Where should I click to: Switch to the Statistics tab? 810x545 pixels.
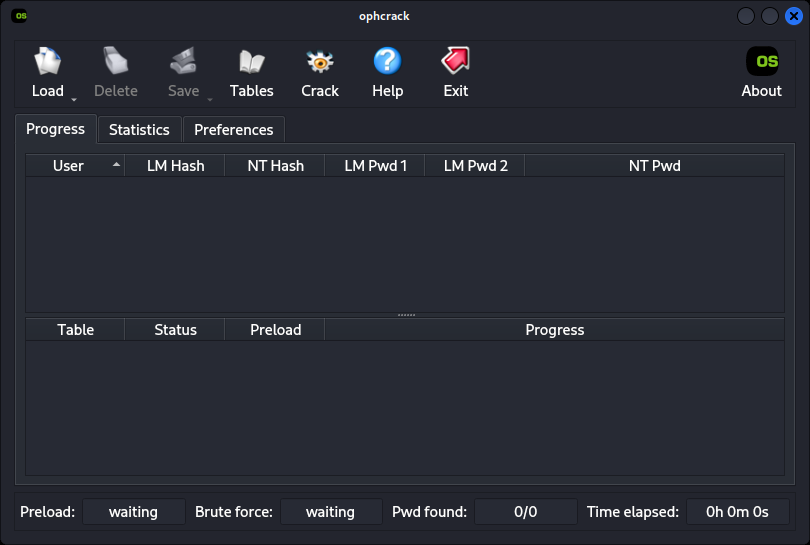[139, 130]
